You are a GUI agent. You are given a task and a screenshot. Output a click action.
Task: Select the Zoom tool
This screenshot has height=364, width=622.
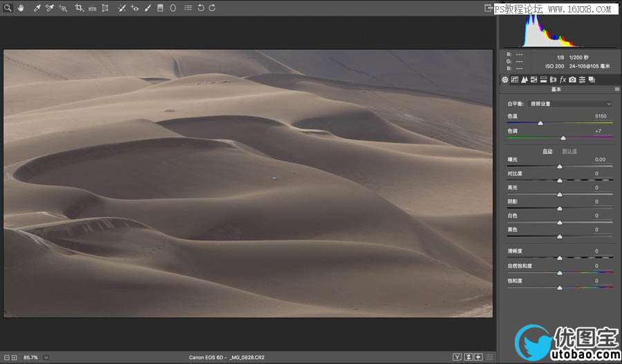coord(8,8)
